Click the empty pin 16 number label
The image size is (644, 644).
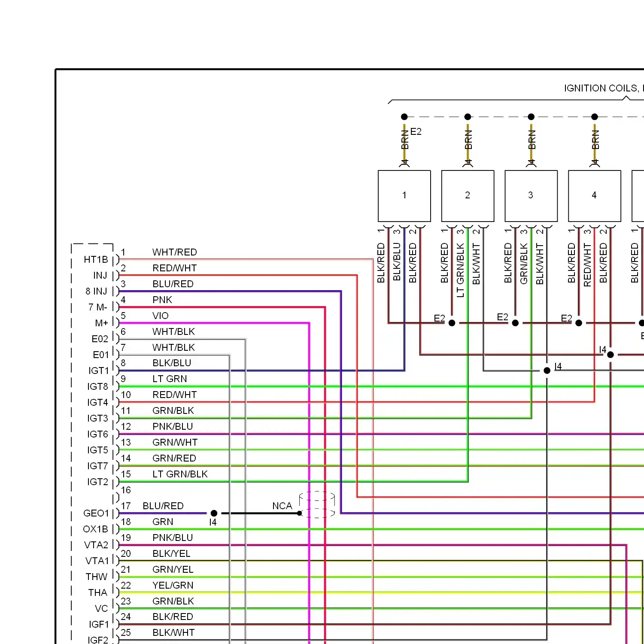point(126,490)
